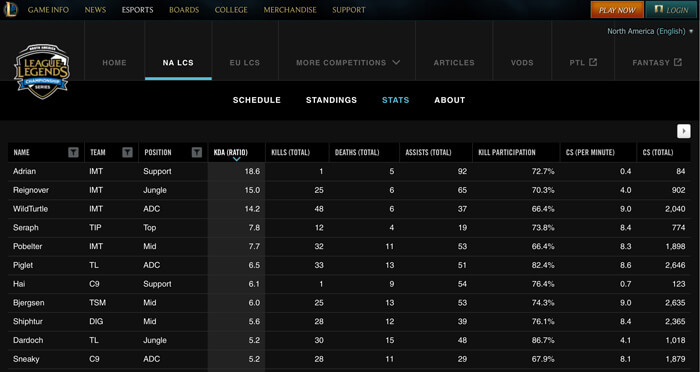Open the Game Info menu
The width and height of the screenshot is (700, 372).
coord(48,10)
